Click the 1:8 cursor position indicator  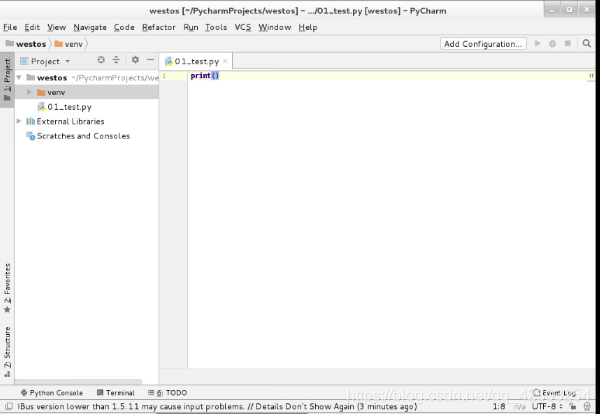pyautogui.click(x=499, y=406)
